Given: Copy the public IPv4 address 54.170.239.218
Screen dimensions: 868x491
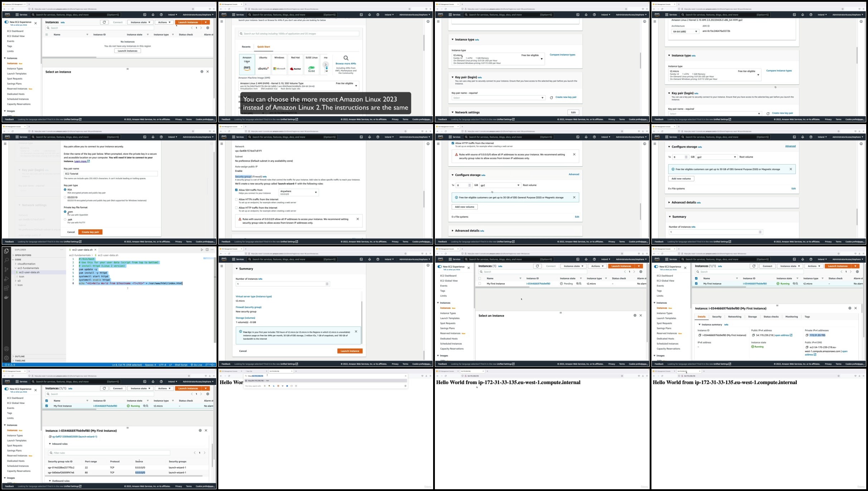Looking at the screenshot, I should (x=753, y=335).
